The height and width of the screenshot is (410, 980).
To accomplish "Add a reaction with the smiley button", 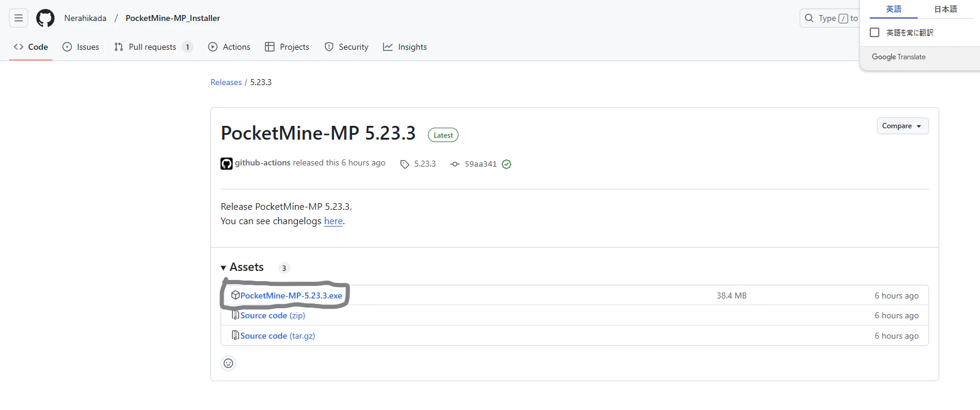I will pyautogui.click(x=228, y=363).
